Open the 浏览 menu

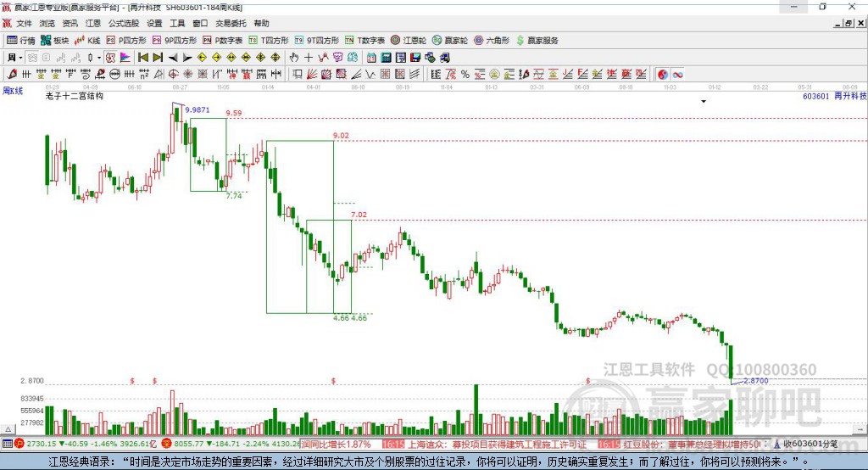tap(47, 23)
